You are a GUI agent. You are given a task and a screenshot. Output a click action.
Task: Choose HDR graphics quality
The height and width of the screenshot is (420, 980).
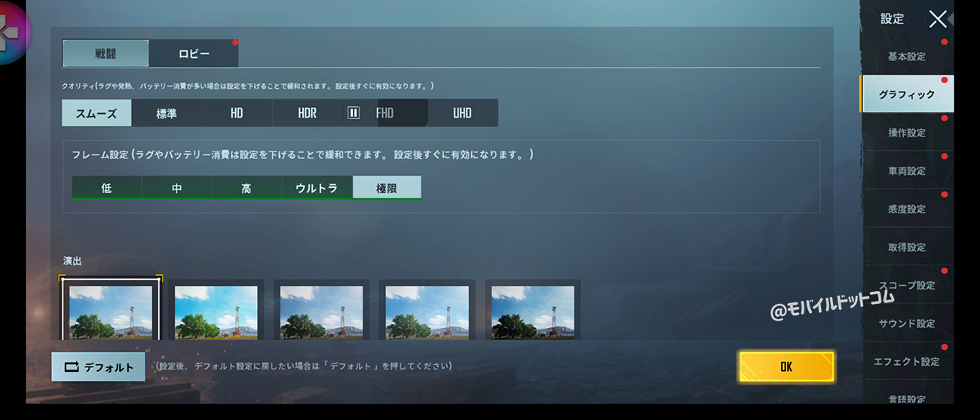307,113
